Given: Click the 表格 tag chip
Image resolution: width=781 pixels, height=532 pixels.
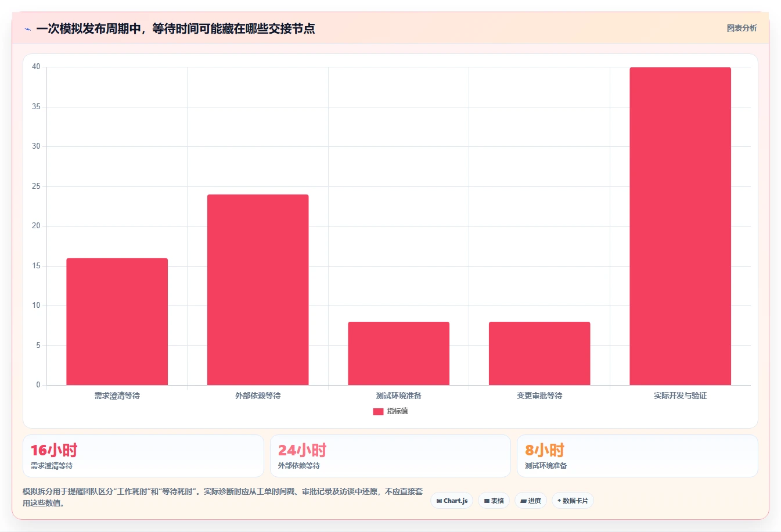Looking at the screenshot, I should coord(494,501).
